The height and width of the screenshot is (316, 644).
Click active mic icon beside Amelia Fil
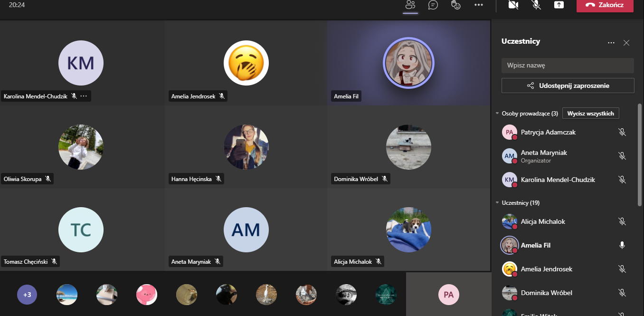[x=622, y=245]
